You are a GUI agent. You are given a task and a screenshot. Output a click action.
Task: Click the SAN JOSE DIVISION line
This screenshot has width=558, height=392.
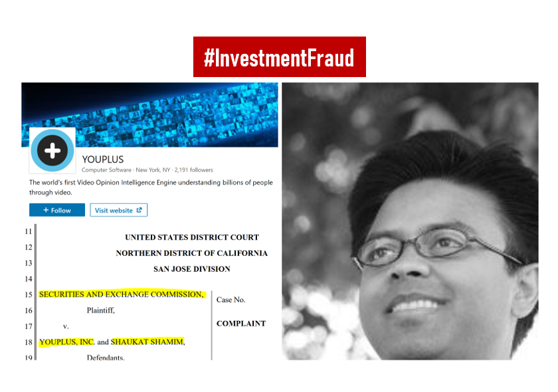coord(192,269)
